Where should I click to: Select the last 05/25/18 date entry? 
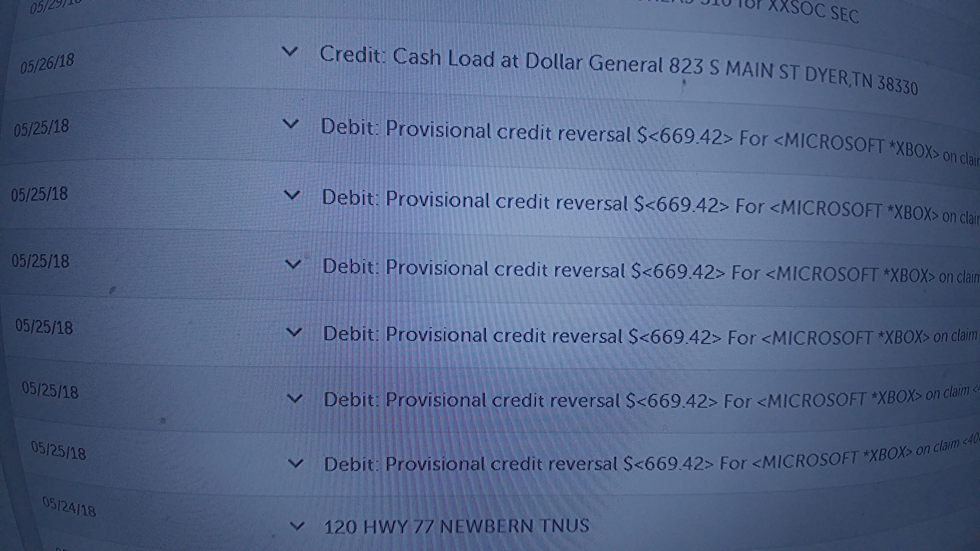coord(59,450)
